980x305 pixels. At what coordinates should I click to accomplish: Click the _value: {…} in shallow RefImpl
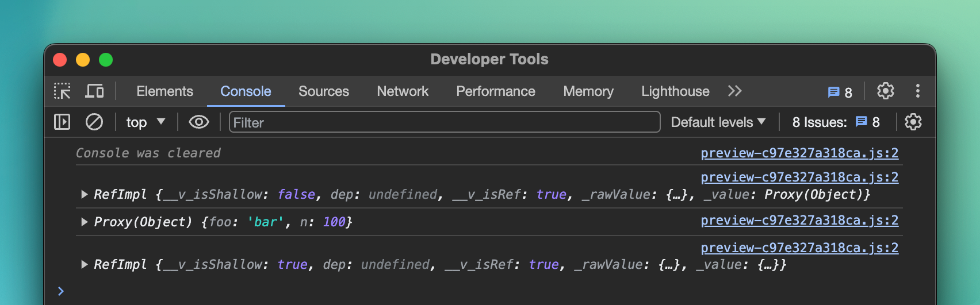tap(737, 264)
